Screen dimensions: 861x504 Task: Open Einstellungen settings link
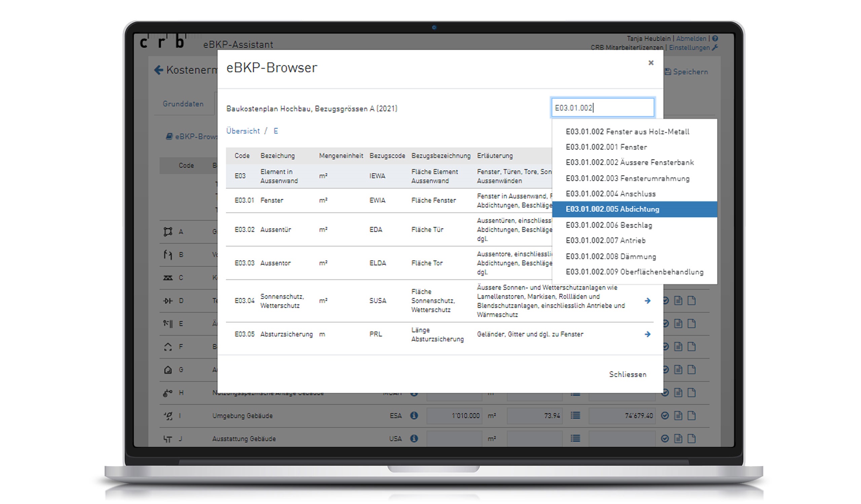click(693, 48)
